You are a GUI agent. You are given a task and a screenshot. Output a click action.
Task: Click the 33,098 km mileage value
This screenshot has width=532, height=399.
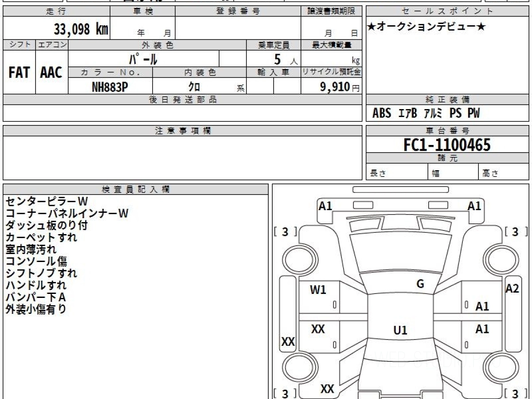[x=81, y=30]
